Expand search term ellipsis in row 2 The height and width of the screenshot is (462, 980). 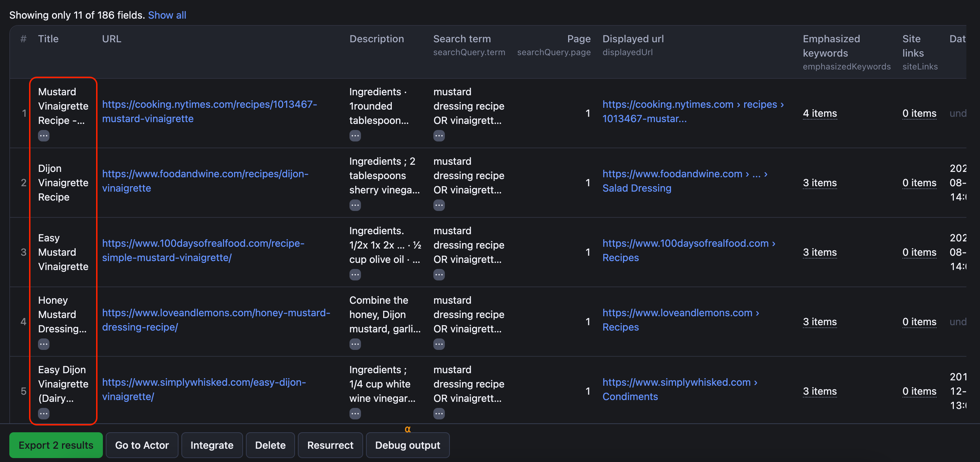439,205
